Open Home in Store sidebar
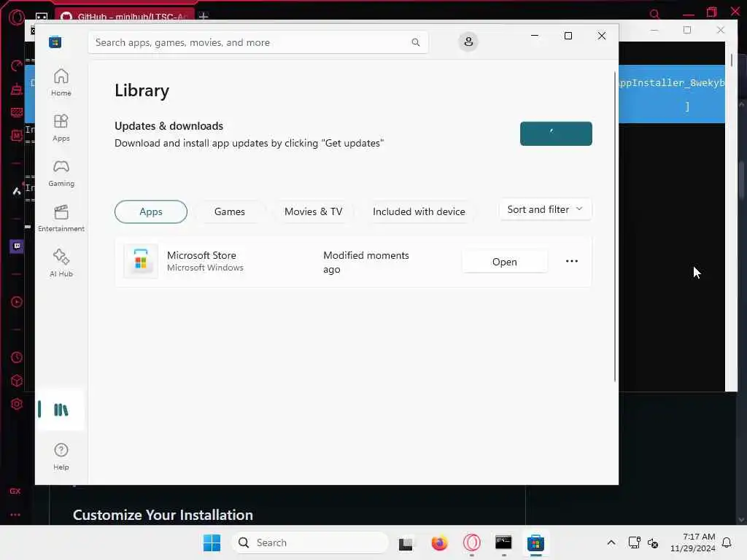The height and width of the screenshot is (560, 747). [61, 82]
